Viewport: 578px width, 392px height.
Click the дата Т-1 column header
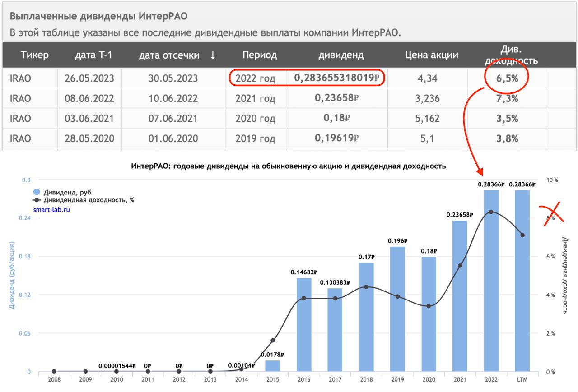click(x=93, y=55)
